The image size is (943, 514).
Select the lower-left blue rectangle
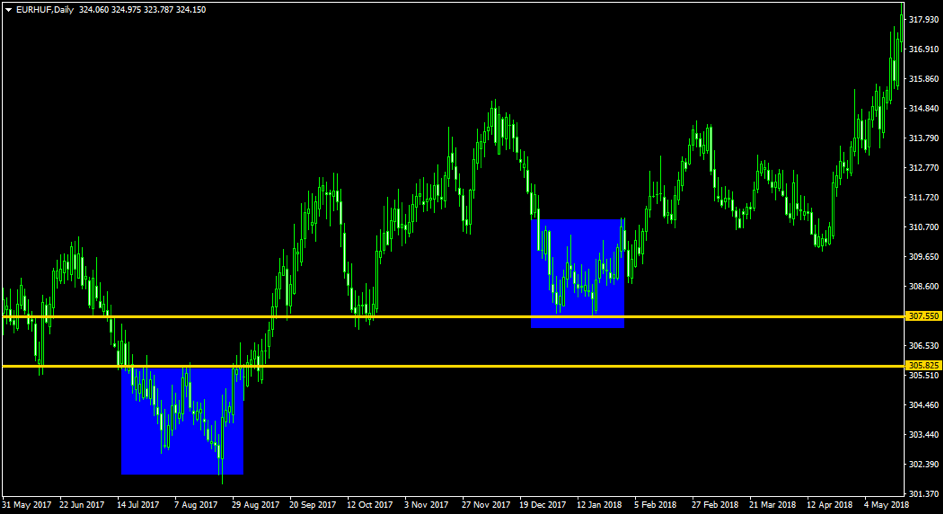[182, 421]
